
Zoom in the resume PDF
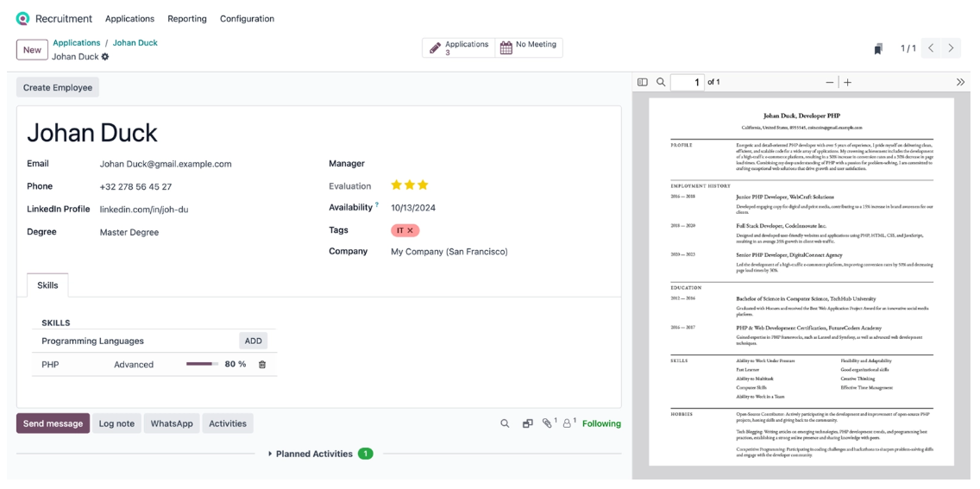pos(848,82)
